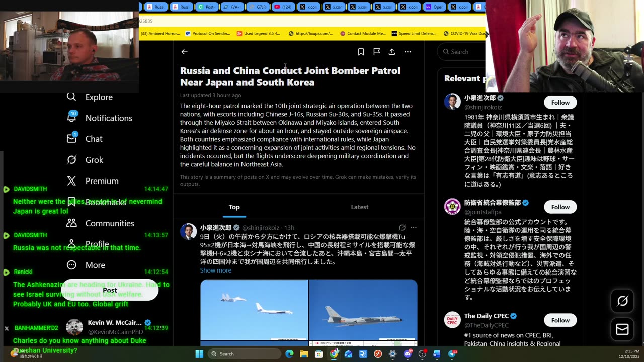Follow The Daily CPEC account
644x362 pixels.
pyautogui.click(x=560, y=320)
